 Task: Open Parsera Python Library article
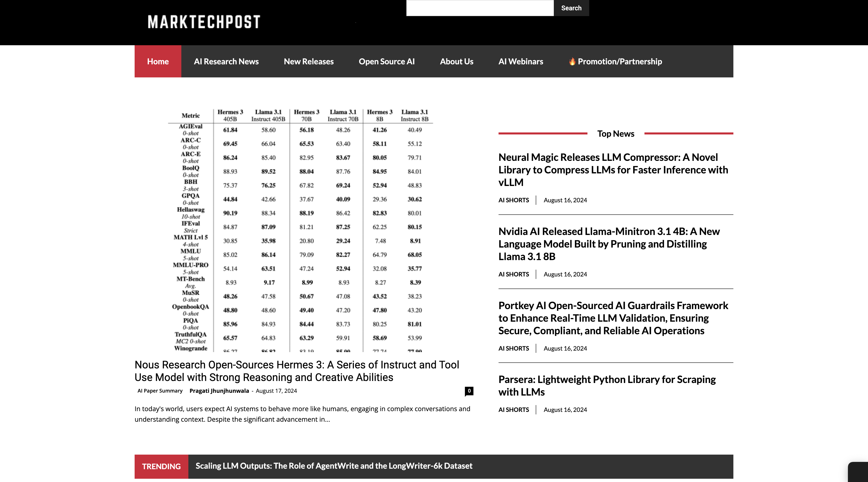tap(607, 385)
